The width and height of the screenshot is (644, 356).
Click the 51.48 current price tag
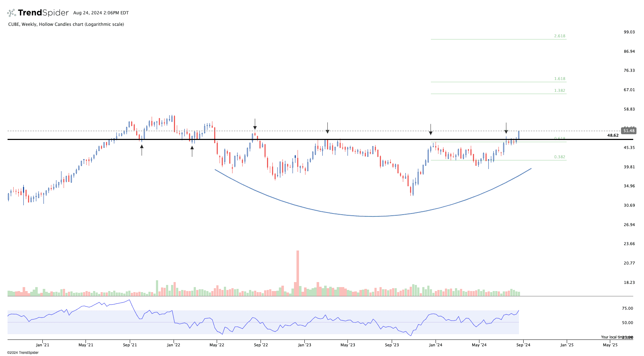(x=629, y=131)
